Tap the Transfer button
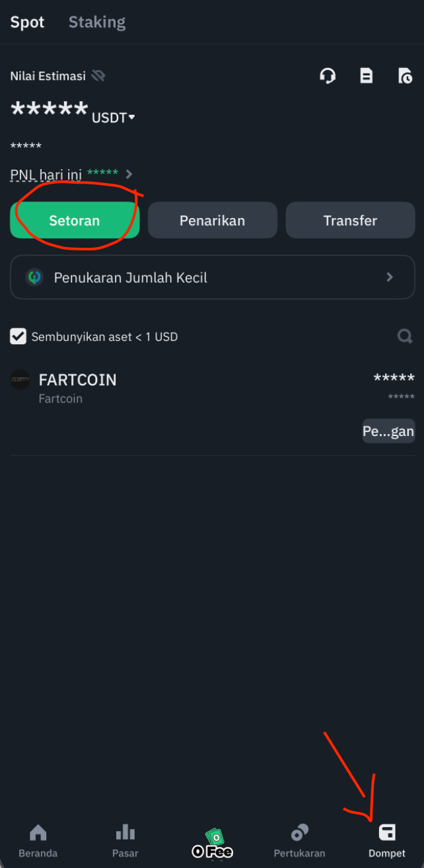424x868 pixels. click(x=350, y=221)
